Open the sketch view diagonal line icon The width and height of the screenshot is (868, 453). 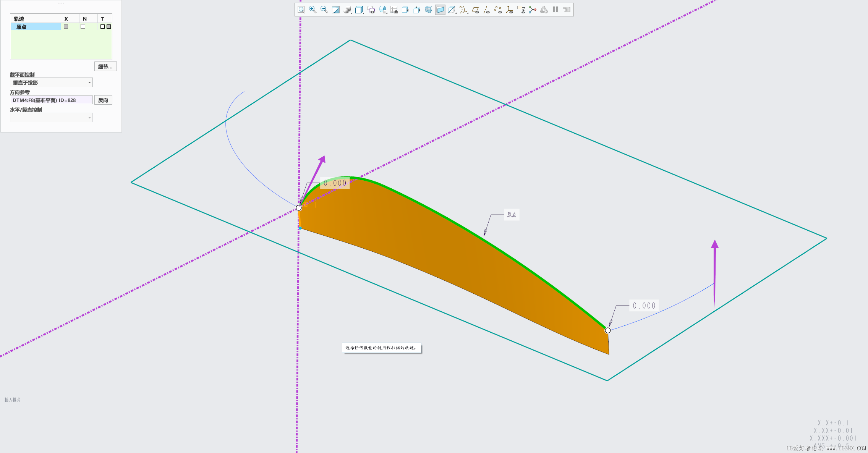(x=452, y=10)
